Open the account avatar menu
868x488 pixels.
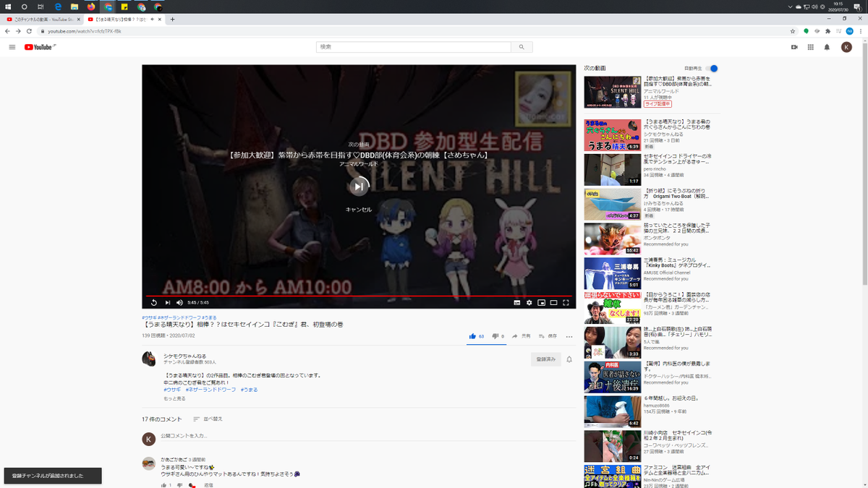(x=846, y=47)
